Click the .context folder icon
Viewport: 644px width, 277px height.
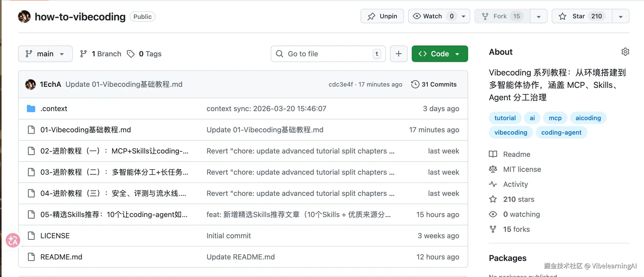click(x=31, y=109)
